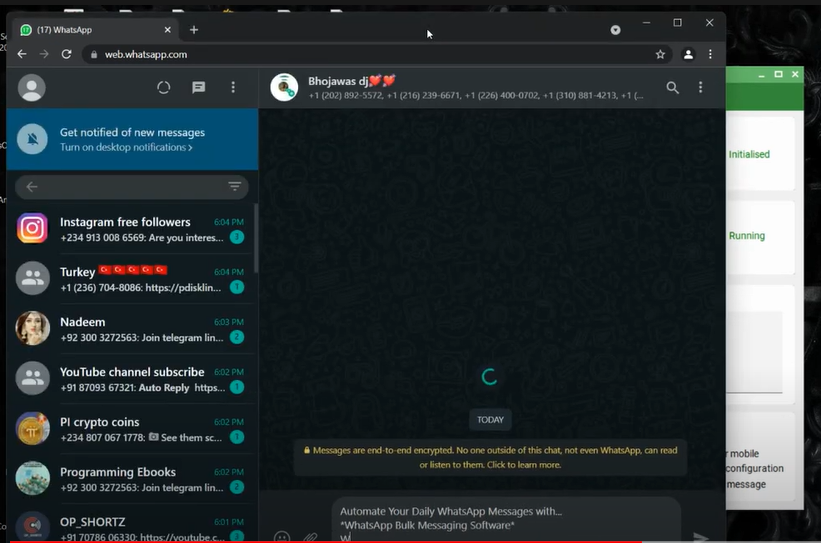
Task: Click the Bhojawas dj group avatar
Action: click(x=285, y=88)
